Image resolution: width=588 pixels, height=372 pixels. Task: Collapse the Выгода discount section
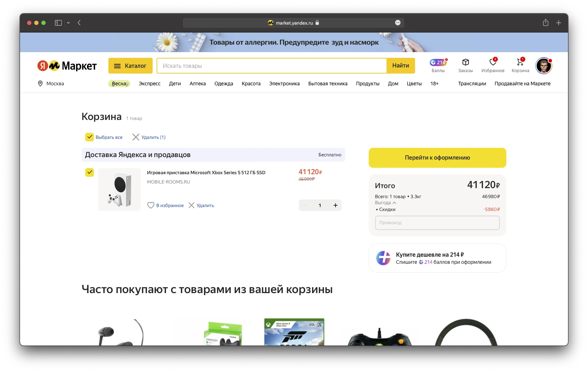coord(385,203)
